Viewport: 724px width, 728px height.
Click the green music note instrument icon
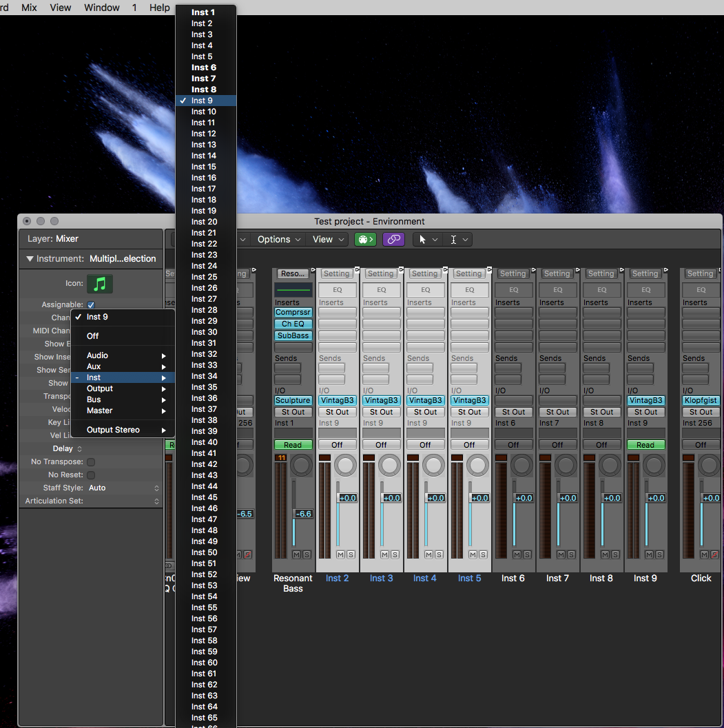coord(100,284)
